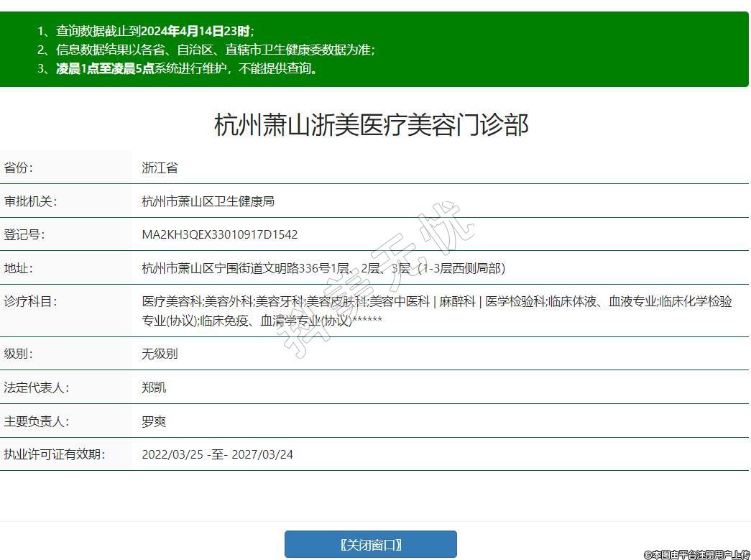Select the 法定代表人 field label
751x560 pixels.
pos(36,387)
